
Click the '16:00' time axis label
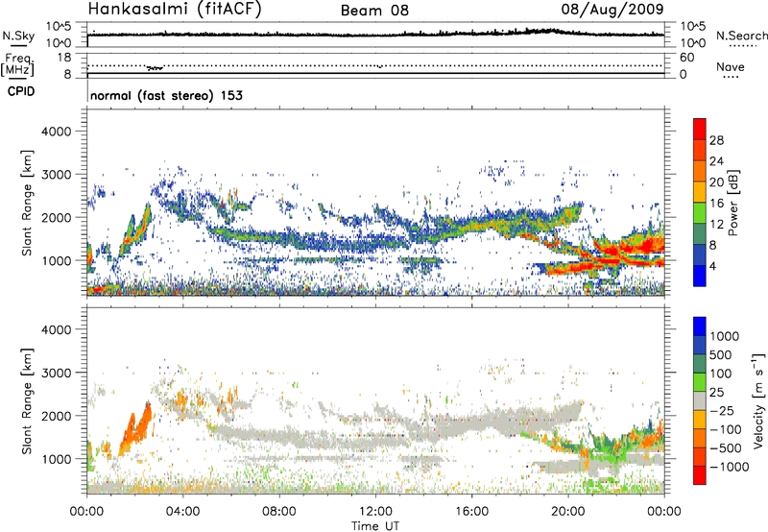point(471,512)
